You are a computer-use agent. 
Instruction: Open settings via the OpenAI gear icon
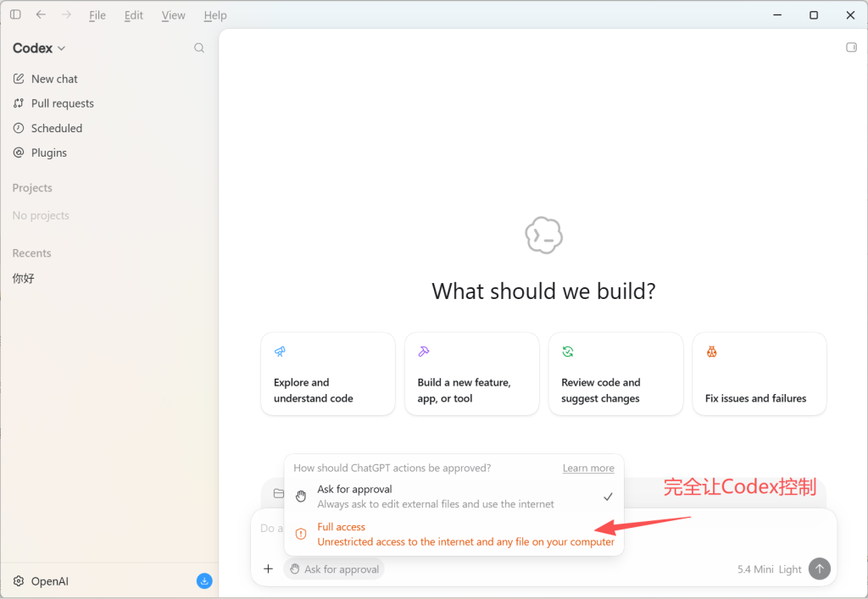click(x=19, y=580)
